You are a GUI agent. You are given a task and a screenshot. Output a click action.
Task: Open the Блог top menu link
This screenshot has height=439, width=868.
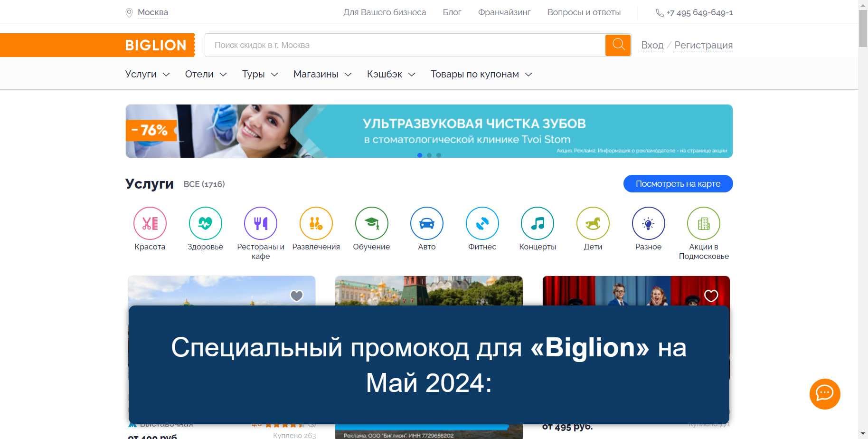[x=452, y=12]
